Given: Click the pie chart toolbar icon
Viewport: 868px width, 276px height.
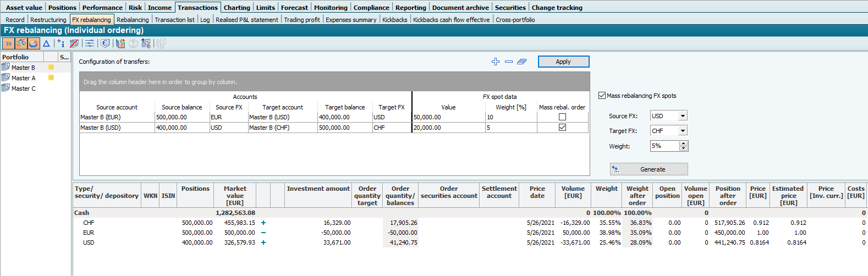Looking at the screenshot, I should point(34,43).
